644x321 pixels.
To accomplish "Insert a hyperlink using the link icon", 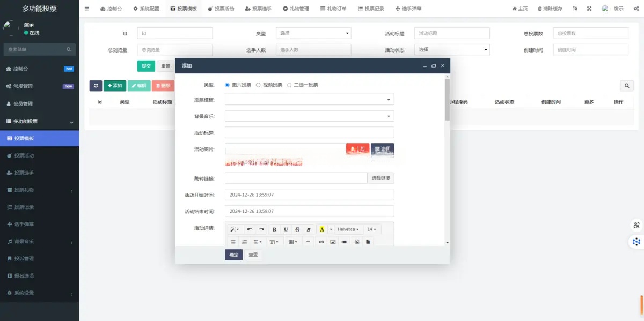I will coord(321,242).
